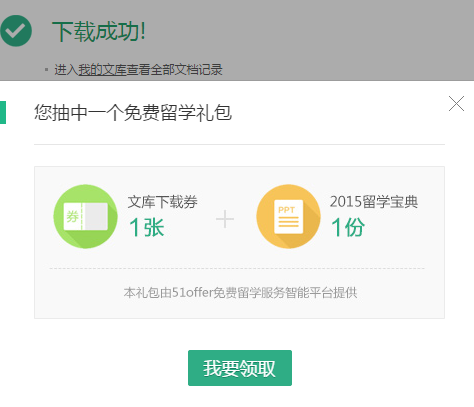The width and height of the screenshot is (474, 407).
Task: Click the 您抽中一个免费留学礼包 title
Action: click(x=133, y=113)
